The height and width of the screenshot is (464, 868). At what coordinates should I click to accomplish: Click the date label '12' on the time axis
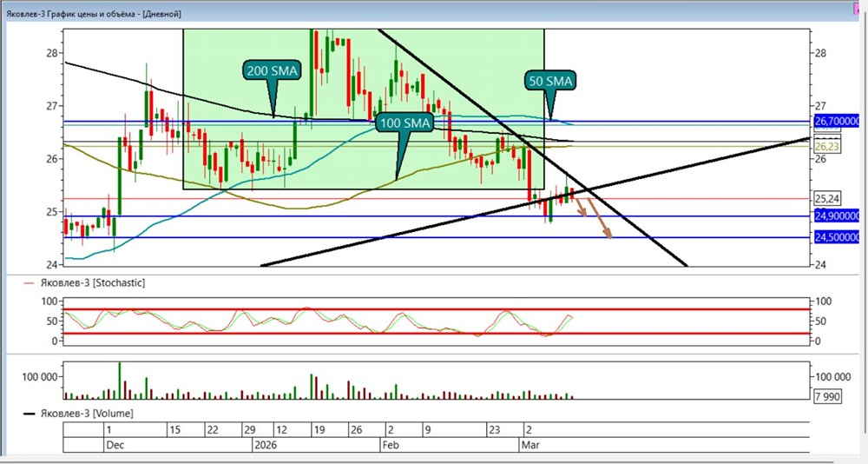[282, 429]
